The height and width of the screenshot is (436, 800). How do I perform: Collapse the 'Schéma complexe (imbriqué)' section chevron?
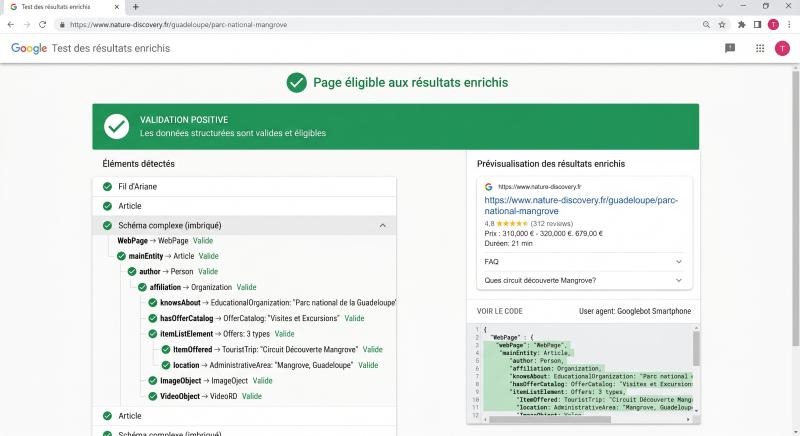(x=382, y=225)
